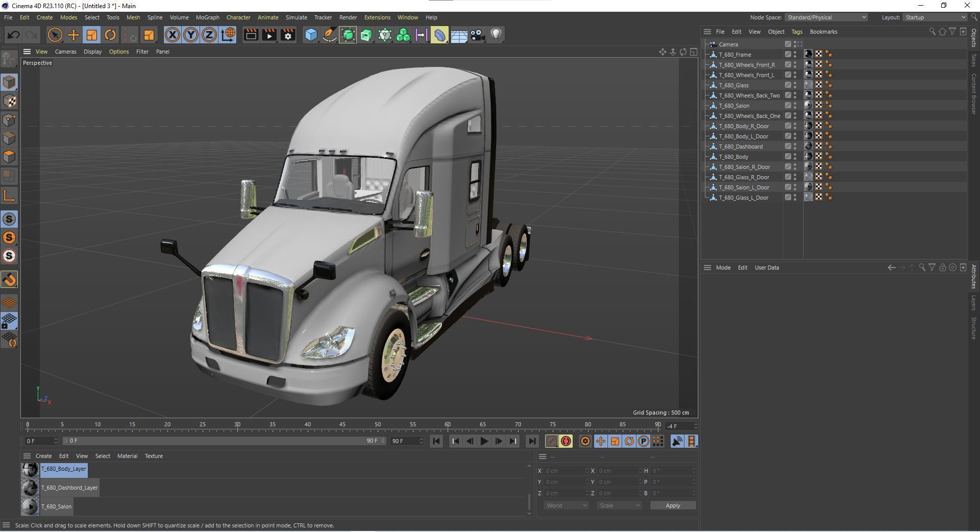Screen dimensions: 980x532
Task: Toggle the X axis lock
Action: [173, 35]
